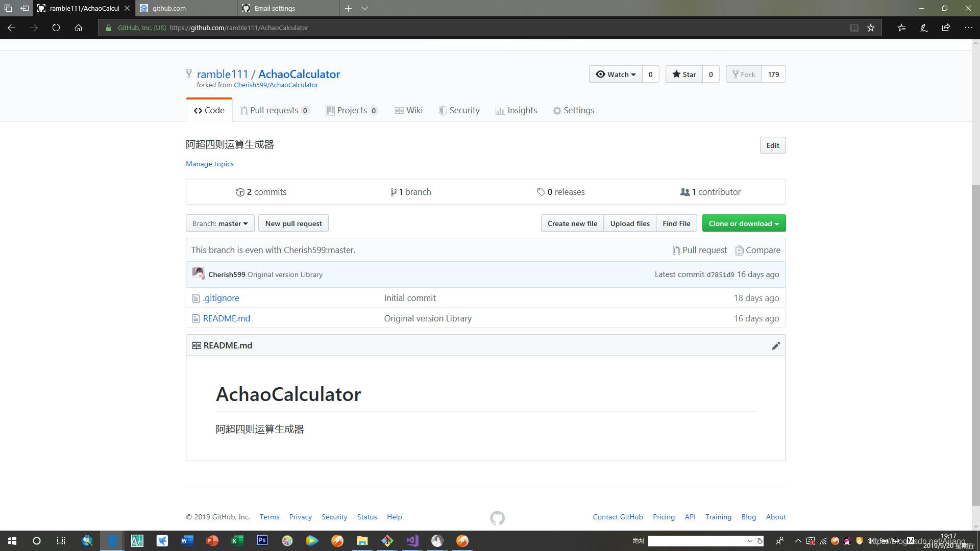
Task: Expand the Watch dropdown
Action: [616, 74]
